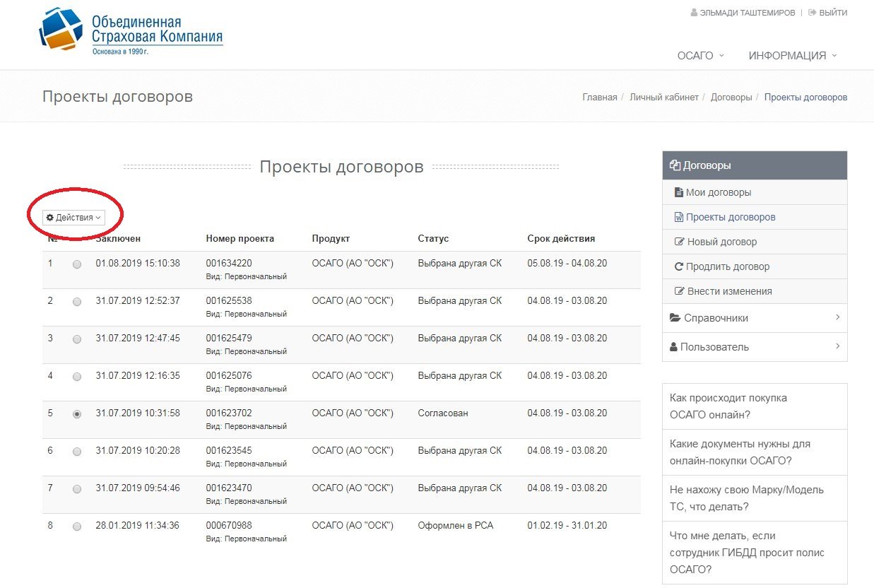Click the Договоры panel header
The image size is (874, 588).
[755, 165]
